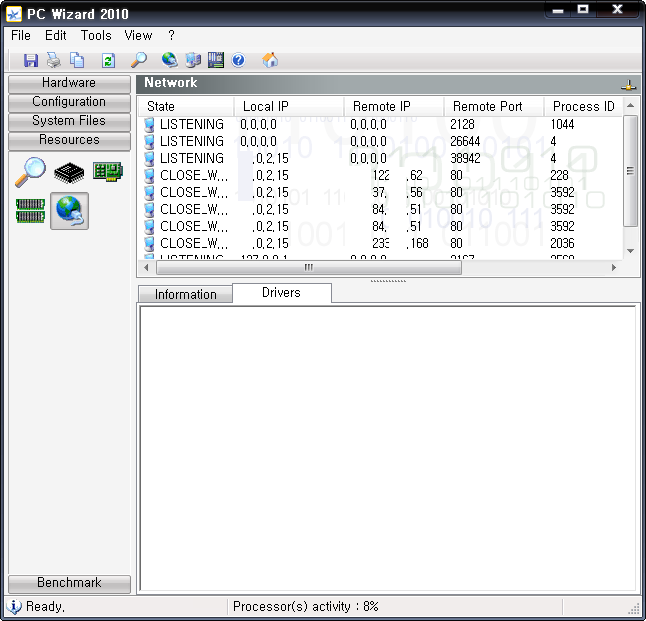Sort by the State column header
The width and height of the screenshot is (646, 621).
coord(186,107)
